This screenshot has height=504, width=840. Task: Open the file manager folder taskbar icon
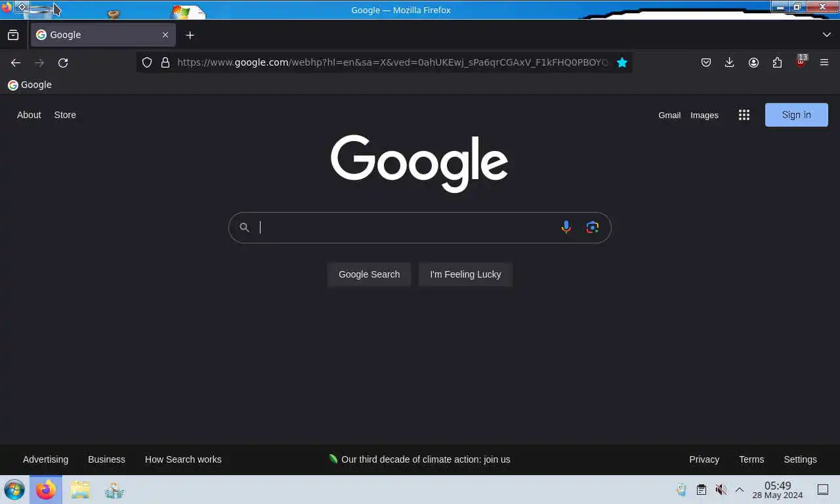[x=80, y=490]
